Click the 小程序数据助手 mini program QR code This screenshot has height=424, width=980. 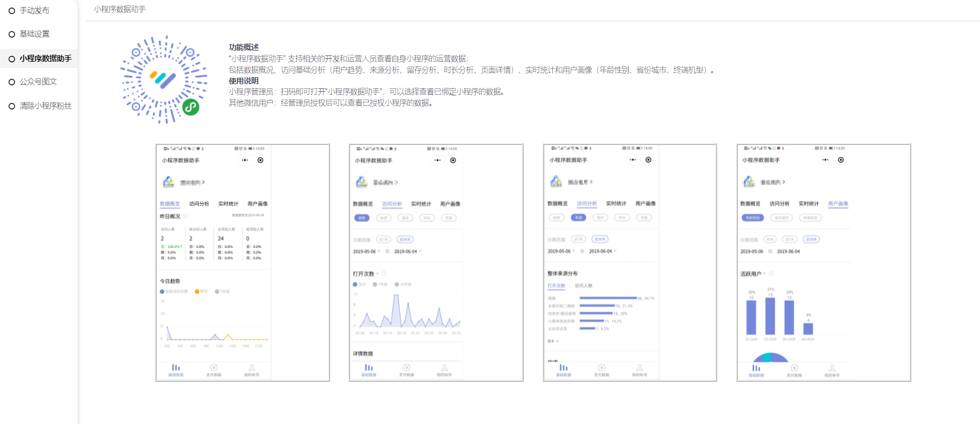tap(164, 79)
